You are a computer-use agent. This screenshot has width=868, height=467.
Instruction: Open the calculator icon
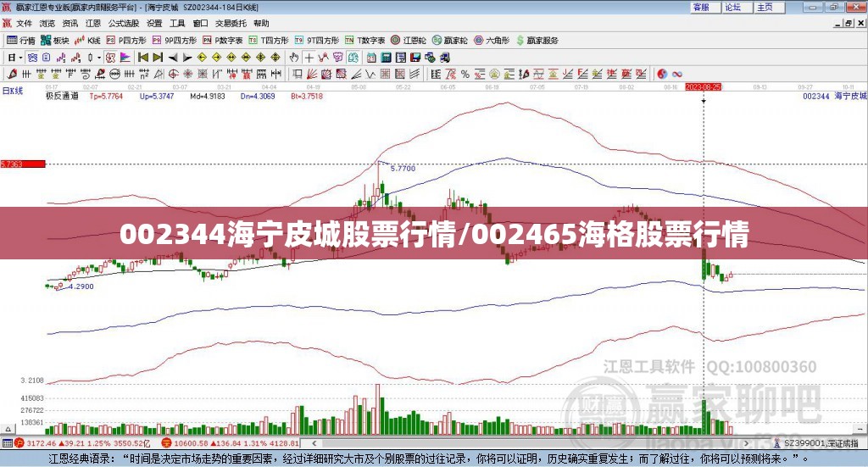click(x=386, y=58)
